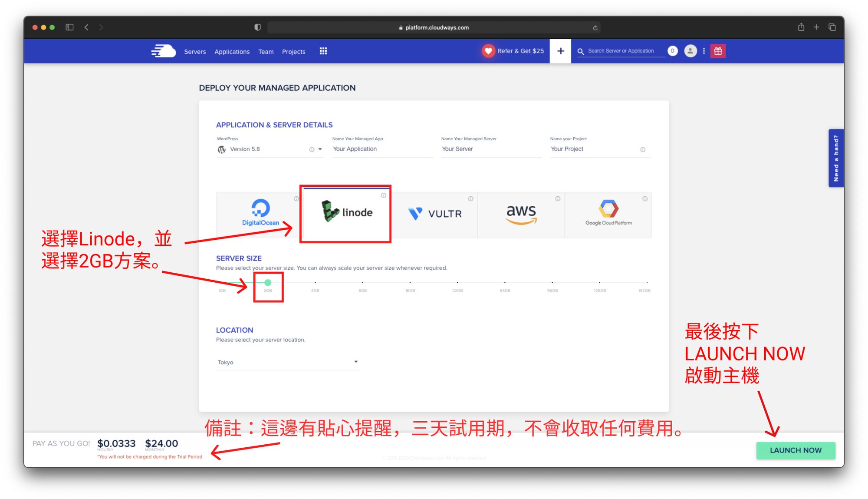This screenshot has width=868, height=499.
Task: Go forward with browser forward arrow
Action: [101, 27]
